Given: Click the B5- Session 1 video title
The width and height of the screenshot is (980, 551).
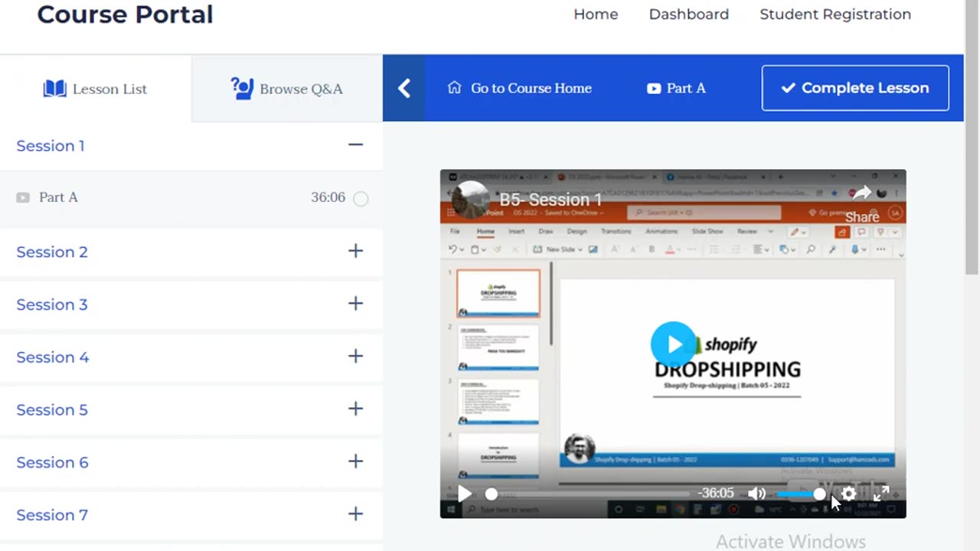Looking at the screenshot, I should click(x=550, y=200).
